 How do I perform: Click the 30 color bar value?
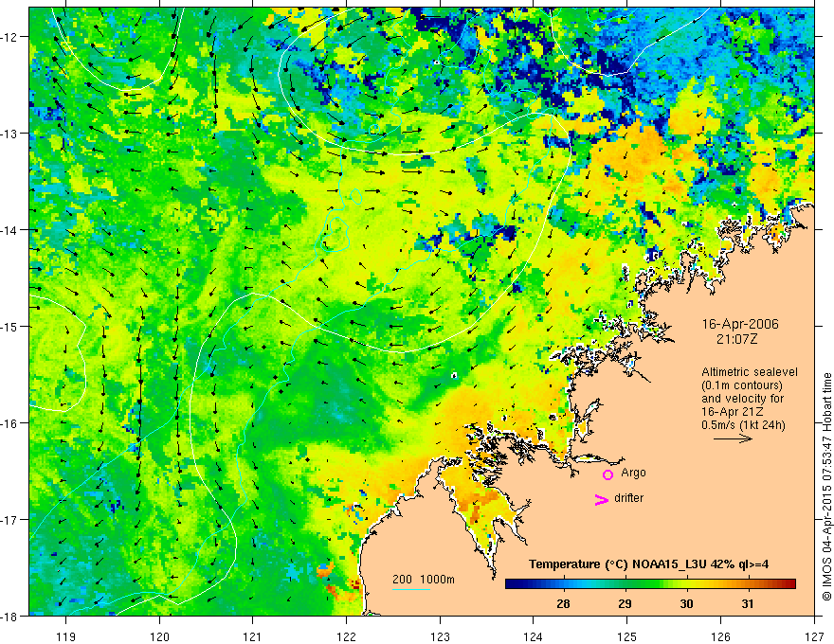[x=686, y=603]
